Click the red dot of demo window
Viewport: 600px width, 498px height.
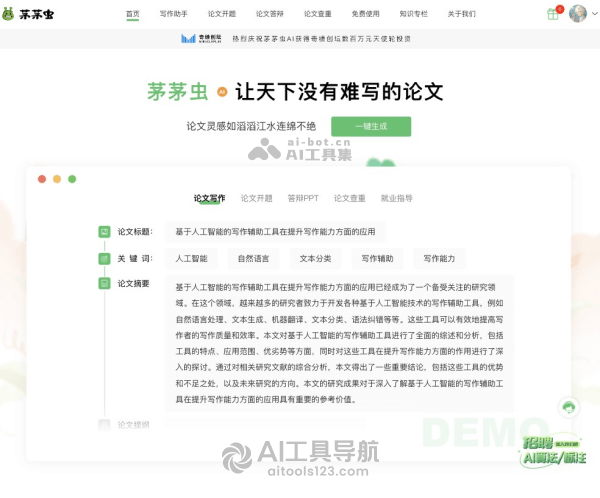42,179
